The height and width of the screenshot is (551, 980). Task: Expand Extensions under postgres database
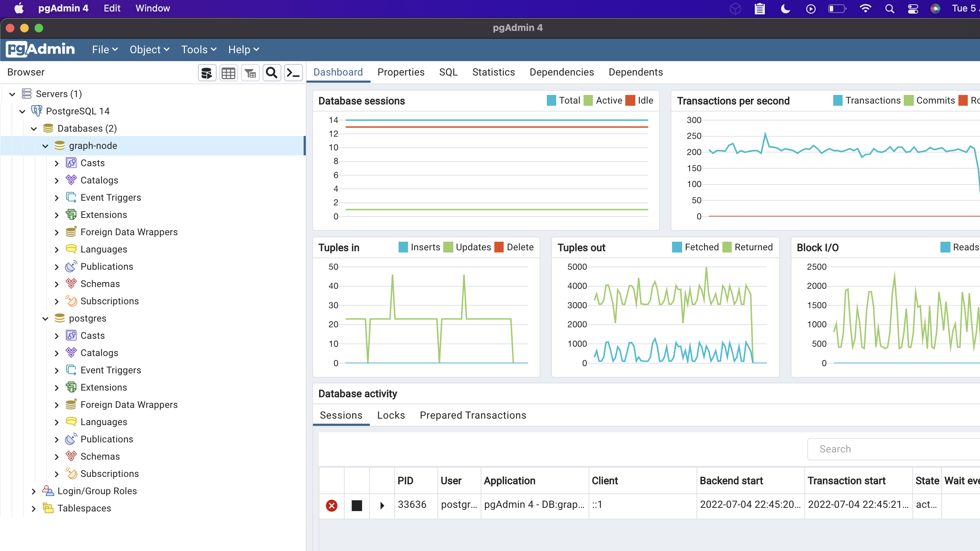pos(57,387)
